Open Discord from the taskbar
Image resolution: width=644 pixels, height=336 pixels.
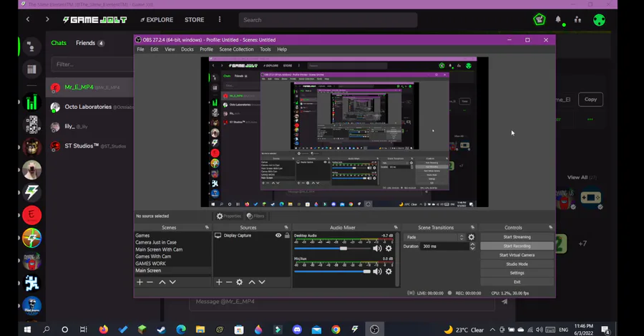point(297,330)
